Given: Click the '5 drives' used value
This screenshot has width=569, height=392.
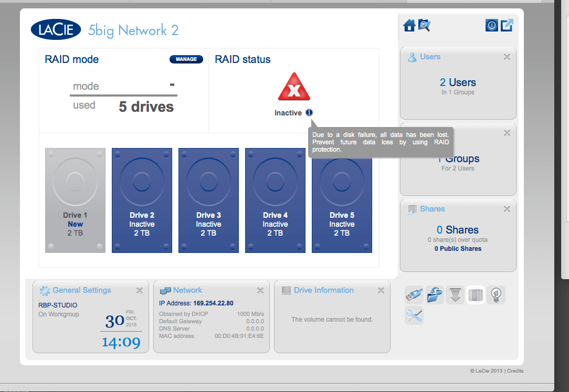Looking at the screenshot, I should (146, 107).
